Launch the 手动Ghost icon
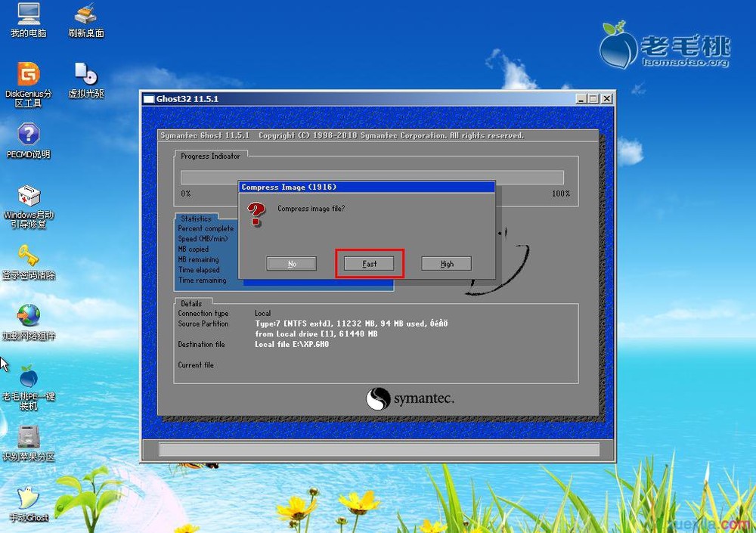The image size is (756, 533). point(29,504)
